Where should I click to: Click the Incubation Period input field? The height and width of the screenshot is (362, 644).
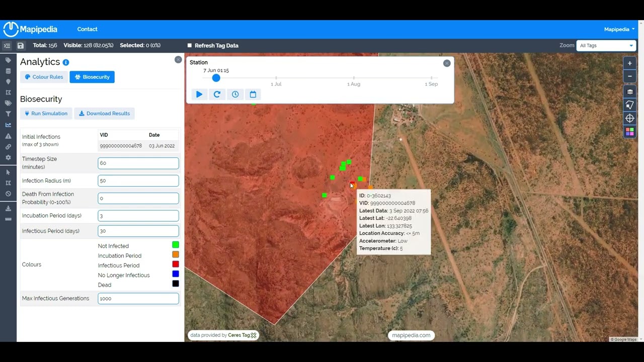pos(138,216)
